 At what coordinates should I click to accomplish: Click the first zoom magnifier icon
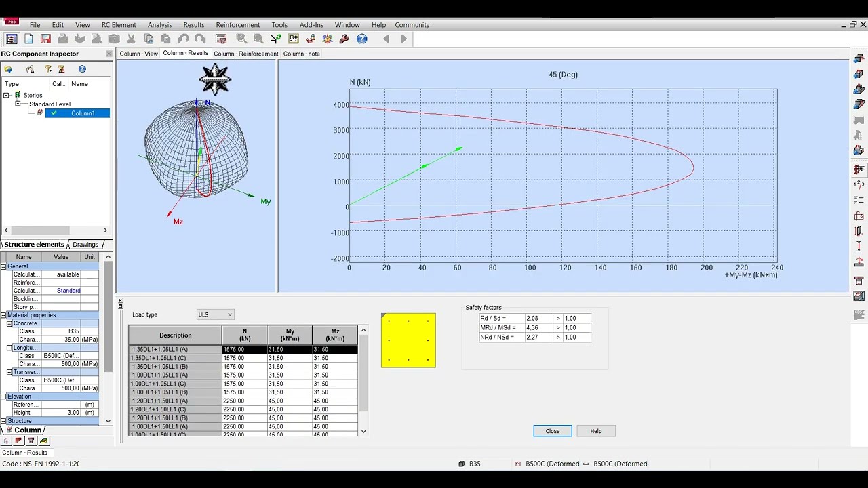coord(241,39)
